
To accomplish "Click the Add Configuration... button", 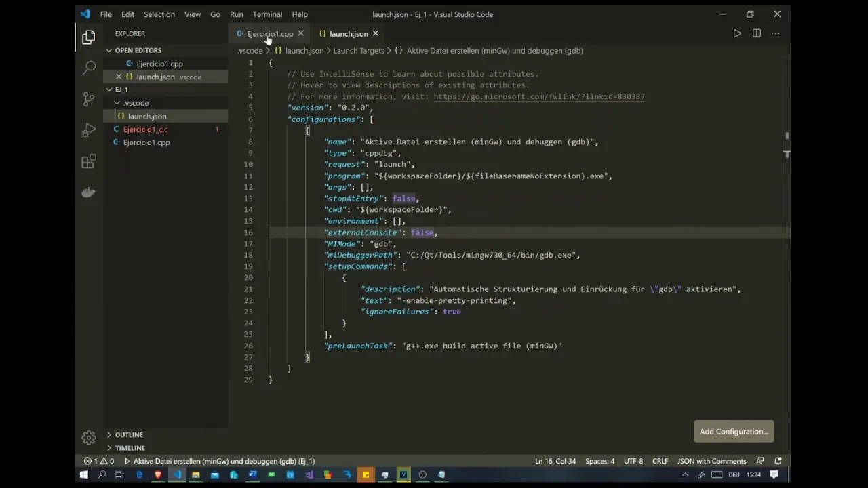I will pos(734,432).
